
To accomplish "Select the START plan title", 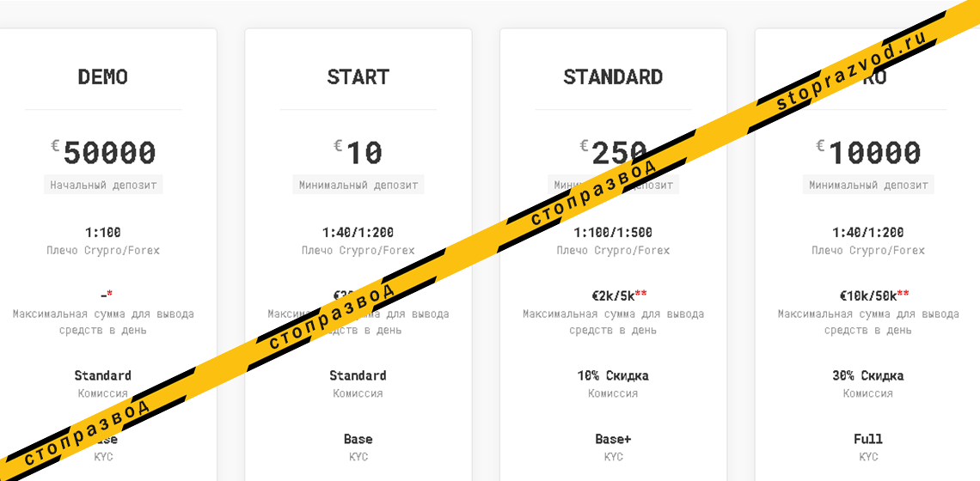I will click(x=358, y=77).
